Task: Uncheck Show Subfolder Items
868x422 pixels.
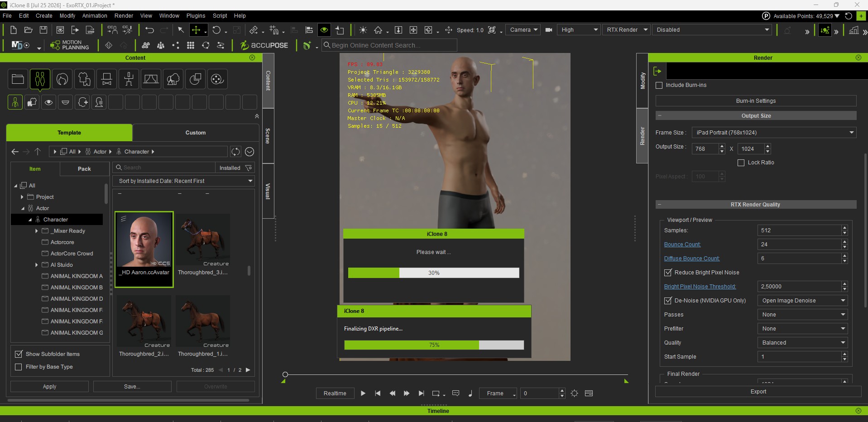Action: (x=19, y=354)
